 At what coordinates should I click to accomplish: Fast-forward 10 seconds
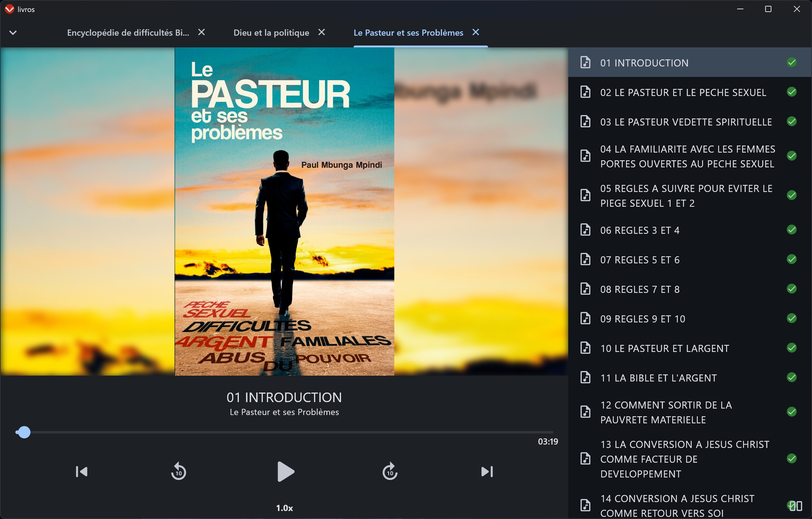tap(390, 472)
